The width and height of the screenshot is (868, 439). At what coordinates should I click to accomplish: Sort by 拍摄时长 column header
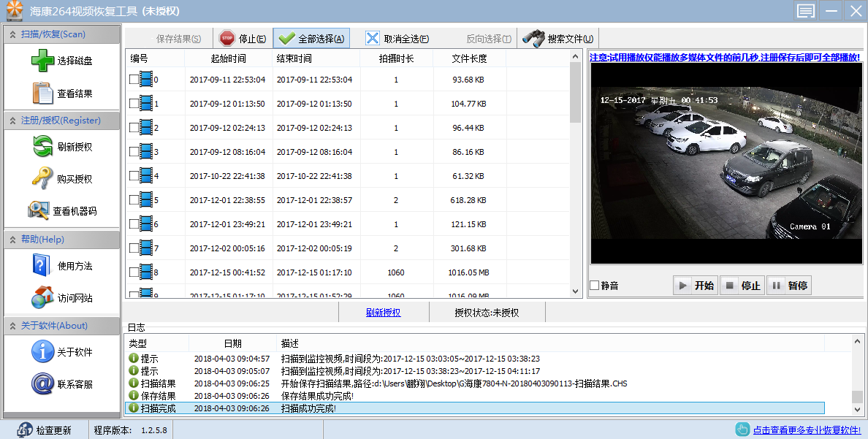pos(396,58)
